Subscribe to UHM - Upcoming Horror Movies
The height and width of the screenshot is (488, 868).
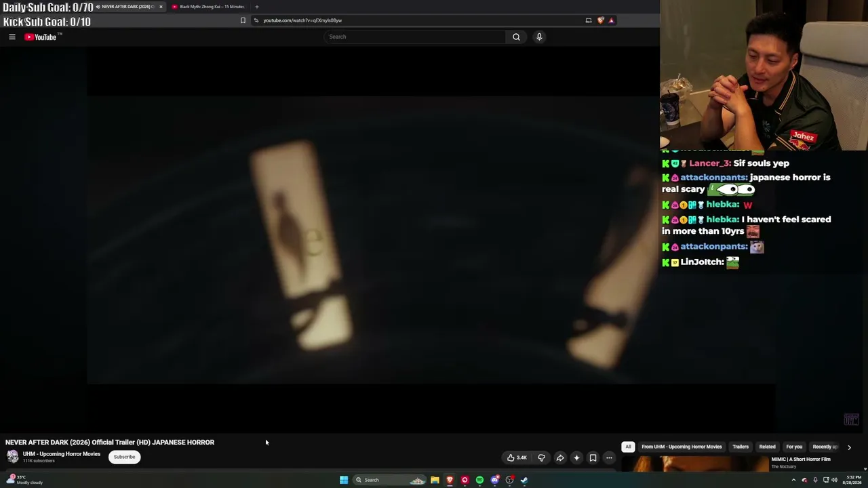tap(124, 457)
